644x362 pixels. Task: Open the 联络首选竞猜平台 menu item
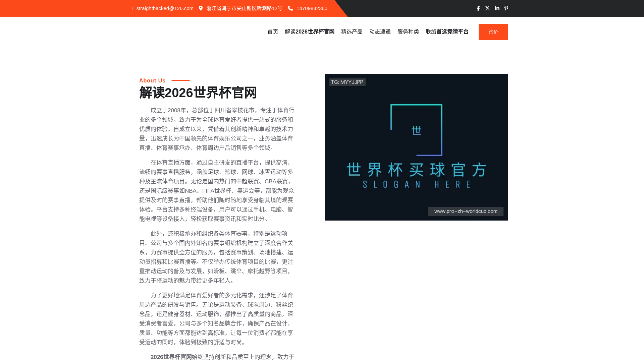pos(447,32)
